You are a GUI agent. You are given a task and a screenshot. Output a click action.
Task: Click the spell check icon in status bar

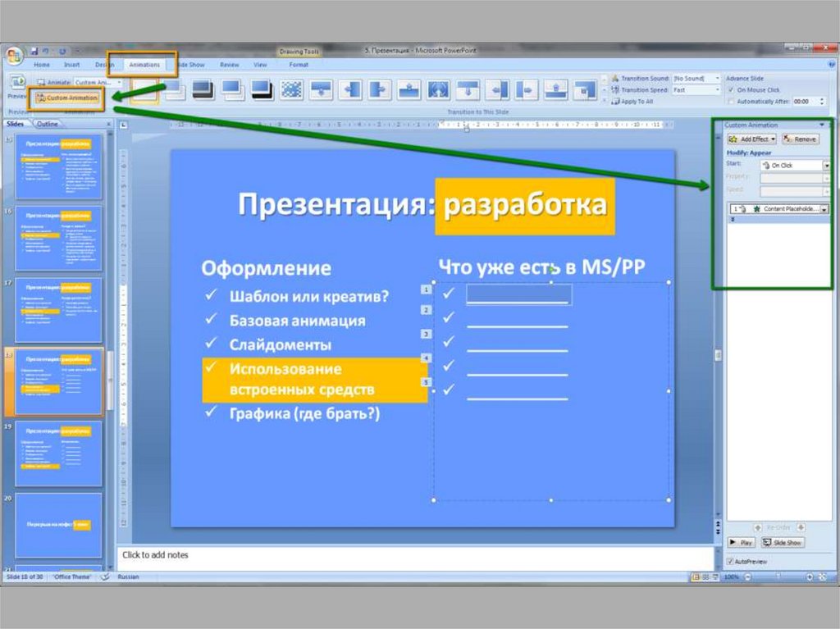pyautogui.click(x=105, y=577)
